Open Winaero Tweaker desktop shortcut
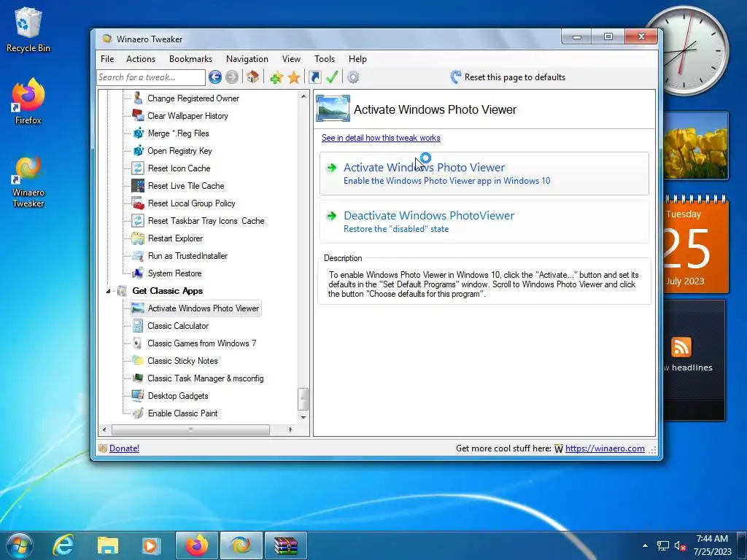This screenshot has width=747, height=560. [28, 182]
